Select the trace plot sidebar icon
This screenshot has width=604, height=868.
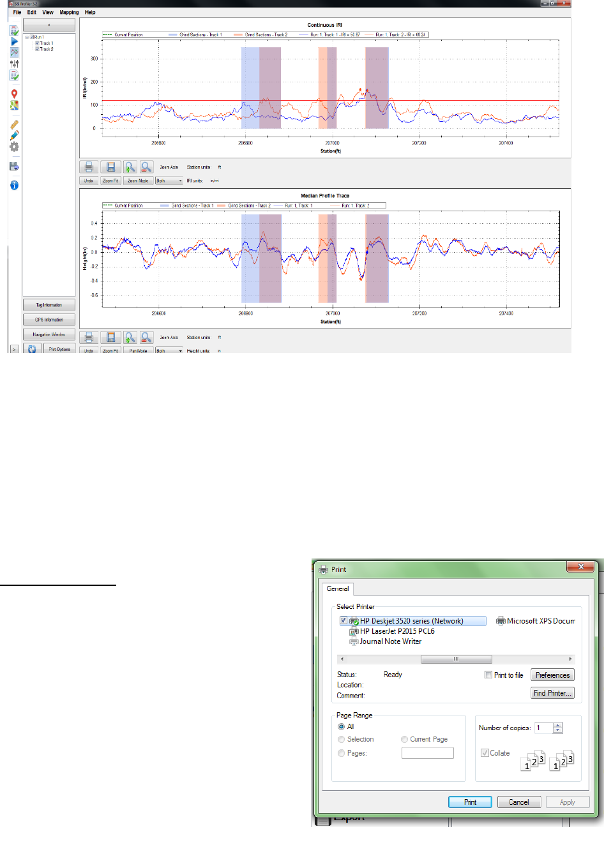tap(14, 52)
